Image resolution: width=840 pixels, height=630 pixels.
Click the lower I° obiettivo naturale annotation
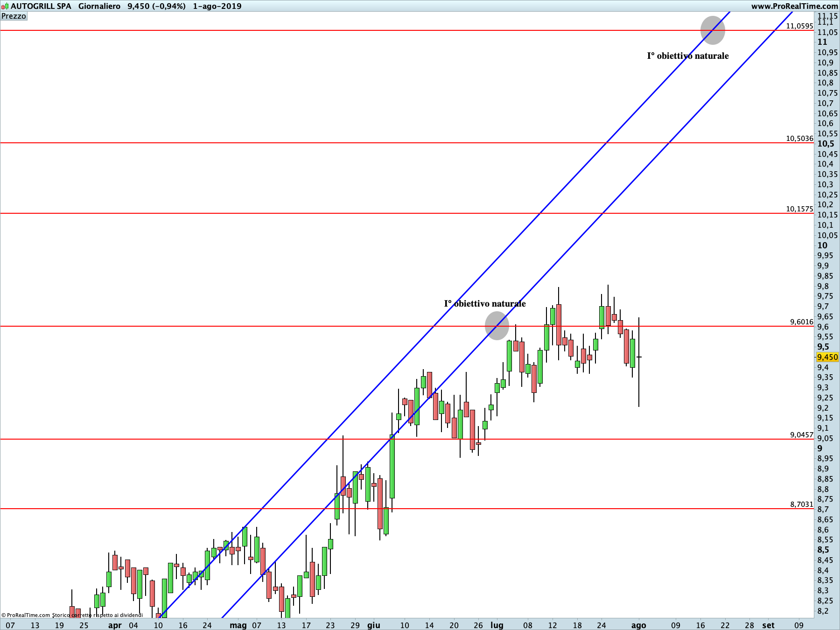[485, 304]
